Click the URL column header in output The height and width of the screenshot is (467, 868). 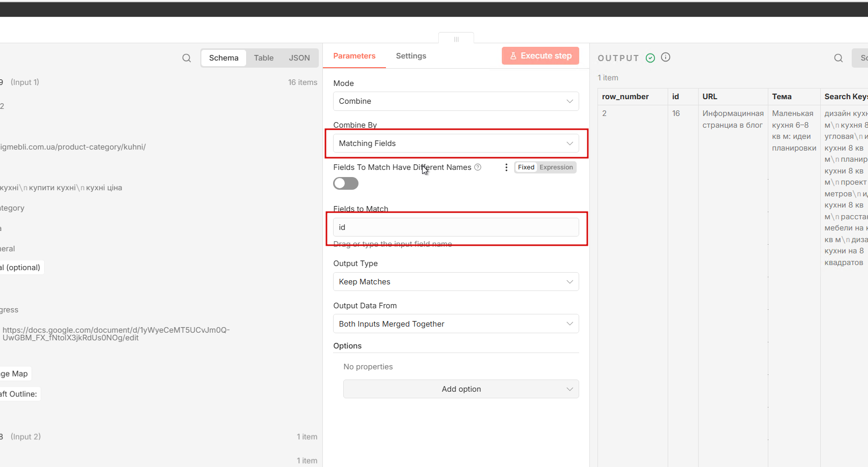(733, 97)
